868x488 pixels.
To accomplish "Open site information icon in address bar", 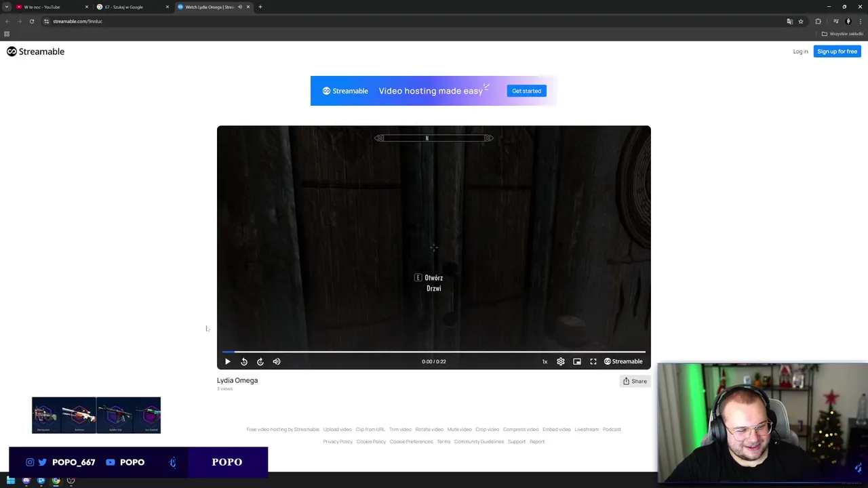I will [x=47, y=21].
